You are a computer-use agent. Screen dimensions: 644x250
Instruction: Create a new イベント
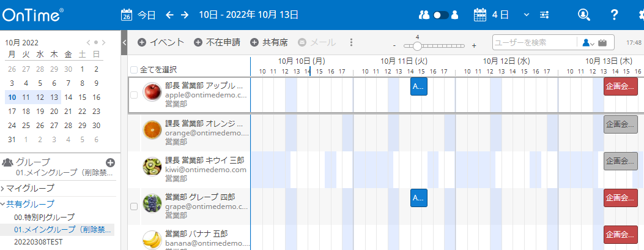pyautogui.click(x=161, y=42)
